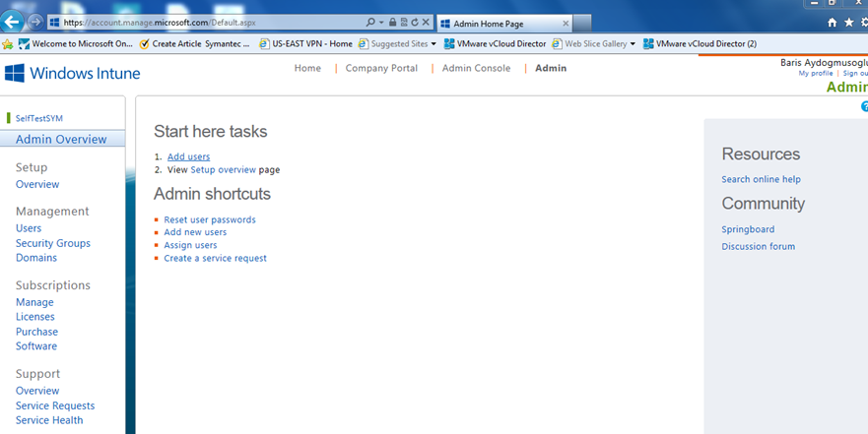Close the Admin Home Page tab
868x434 pixels.
pyautogui.click(x=566, y=24)
